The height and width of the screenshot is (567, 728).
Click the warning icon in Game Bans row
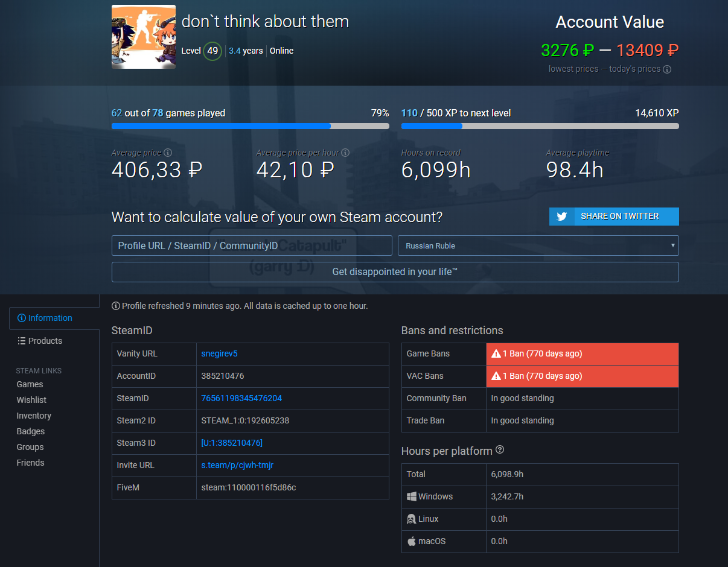(x=496, y=353)
